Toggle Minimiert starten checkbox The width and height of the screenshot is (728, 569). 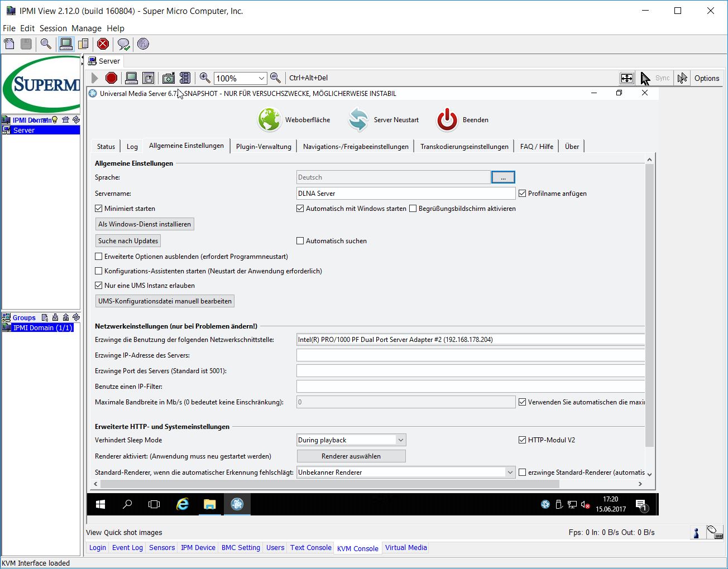click(99, 209)
